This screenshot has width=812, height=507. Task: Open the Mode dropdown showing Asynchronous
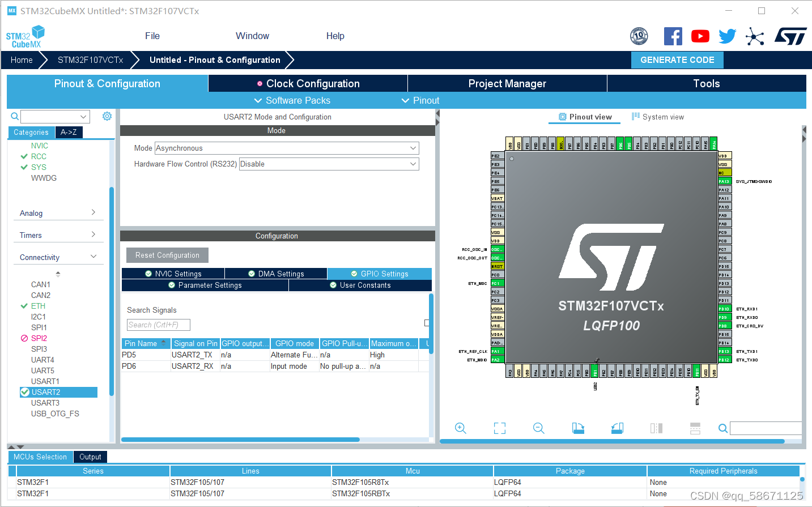(413, 148)
